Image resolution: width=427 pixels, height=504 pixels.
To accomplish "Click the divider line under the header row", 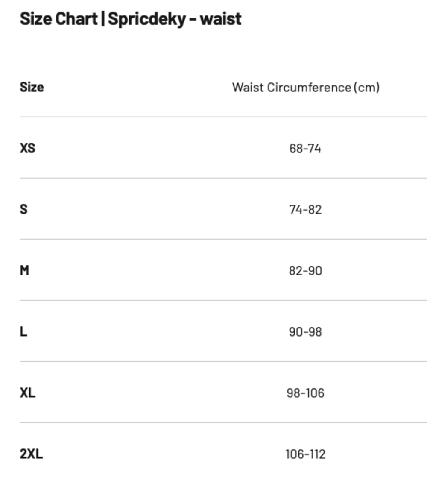I will [x=223, y=117].
